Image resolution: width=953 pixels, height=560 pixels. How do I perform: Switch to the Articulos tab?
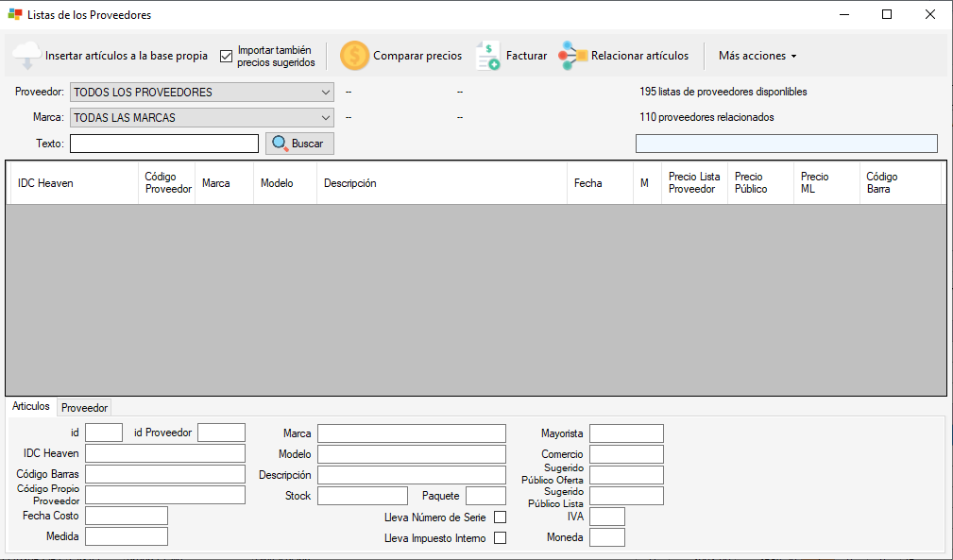pyautogui.click(x=31, y=406)
